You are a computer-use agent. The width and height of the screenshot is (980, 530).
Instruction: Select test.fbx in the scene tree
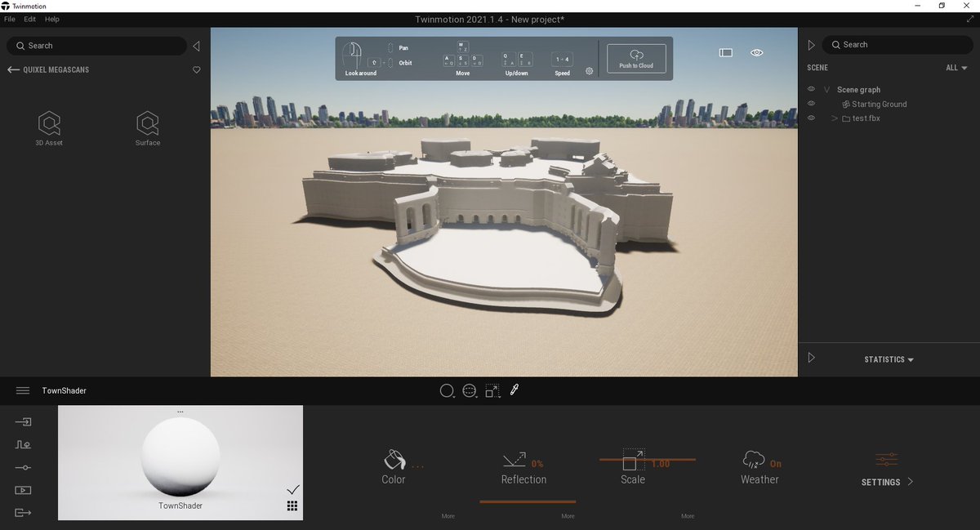(866, 118)
